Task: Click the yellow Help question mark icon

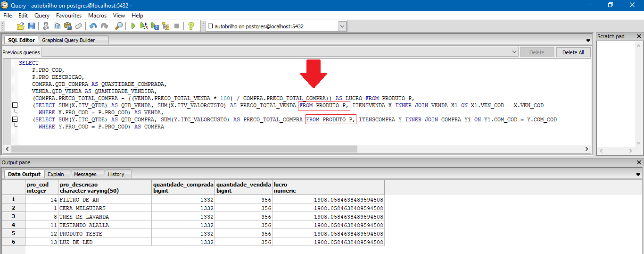Action: (x=191, y=26)
